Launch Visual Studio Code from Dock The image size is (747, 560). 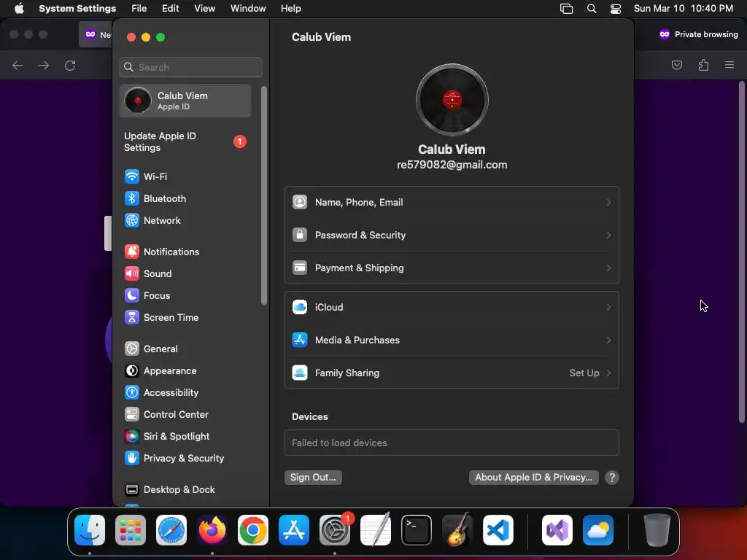(x=498, y=530)
